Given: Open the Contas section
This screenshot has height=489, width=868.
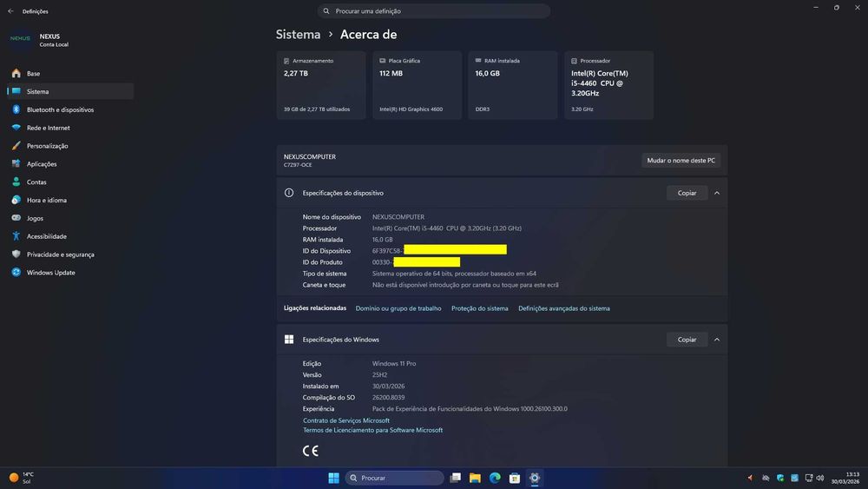Looking at the screenshot, I should 70,182.
